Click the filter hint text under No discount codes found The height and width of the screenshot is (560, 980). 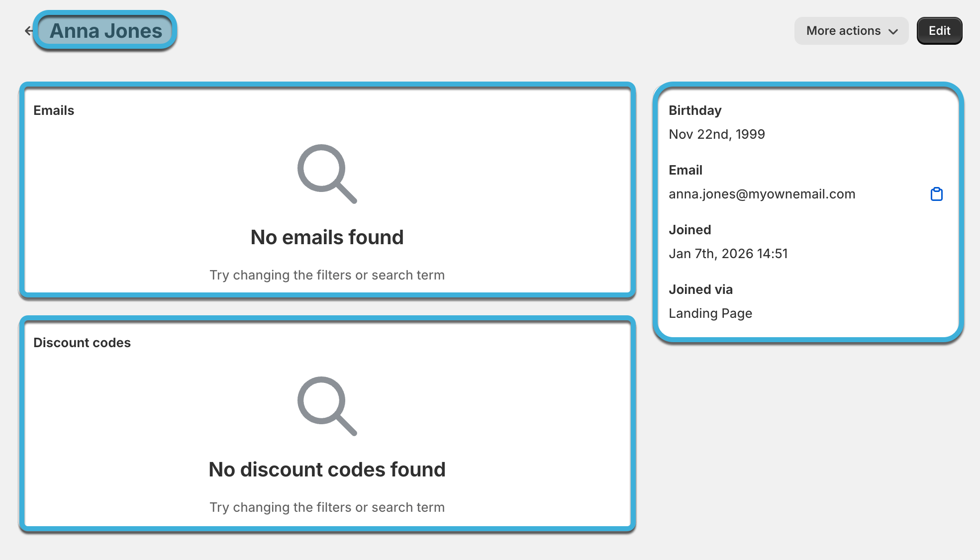coord(327,507)
